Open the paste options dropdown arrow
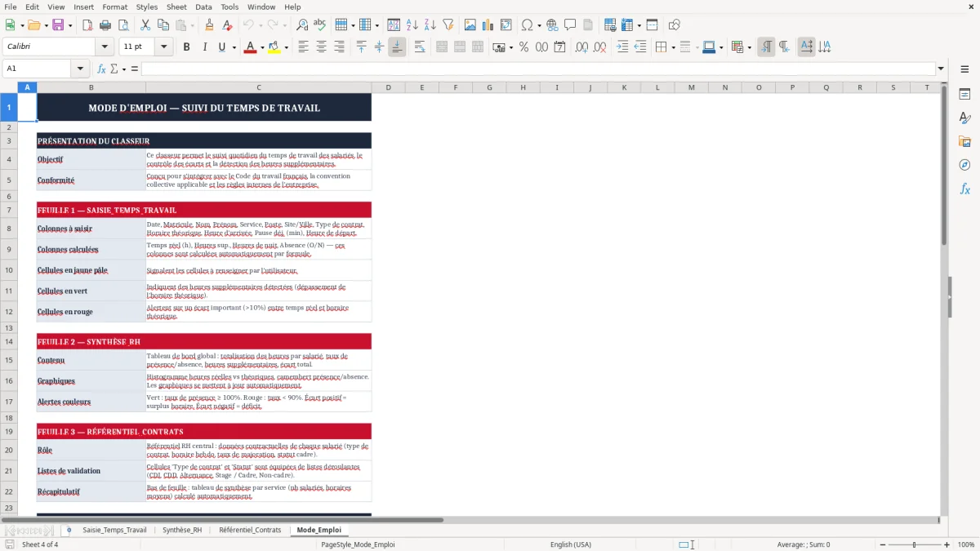980x551 pixels. (x=192, y=25)
